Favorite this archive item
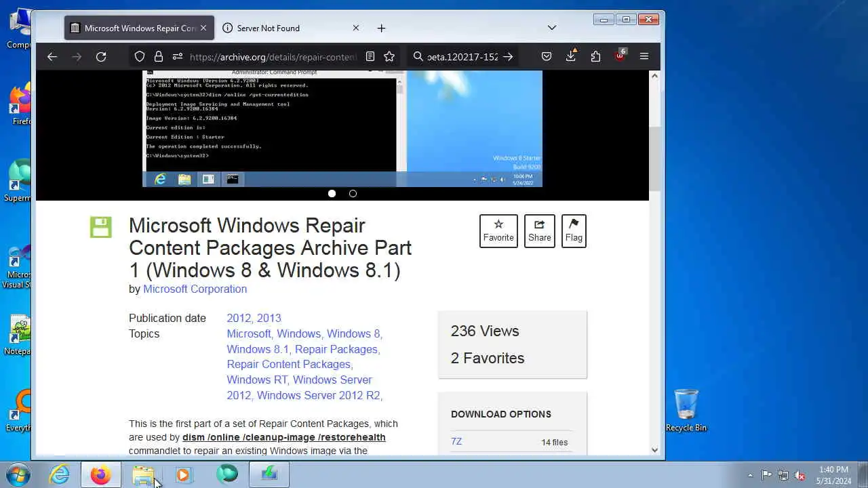 point(498,231)
